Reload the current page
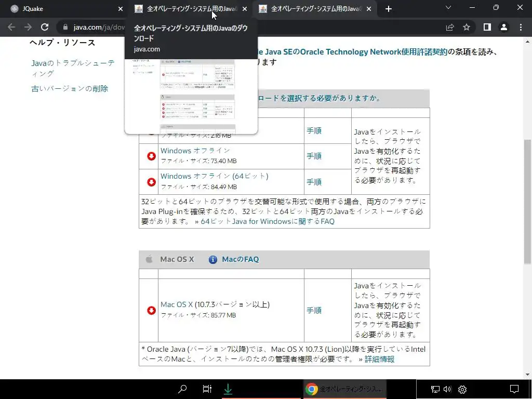Screen dimensions: 532x399 pos(45,27)
